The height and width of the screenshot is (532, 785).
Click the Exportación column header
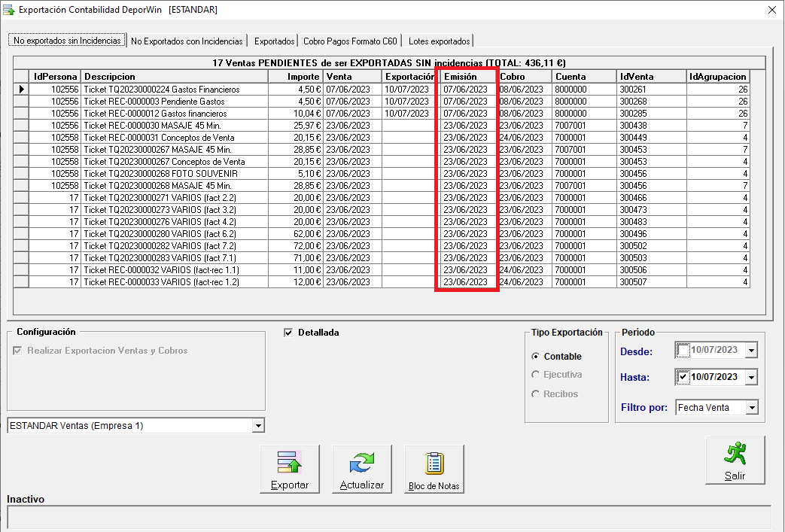[x=409, y=77]
